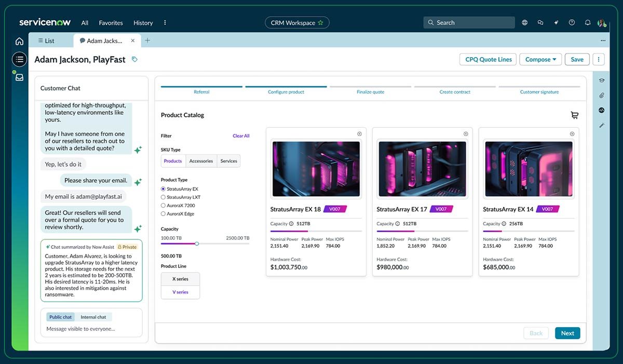
Task: Choose the AuroraX Edge radio option
Action: click(x=164, y=214)
